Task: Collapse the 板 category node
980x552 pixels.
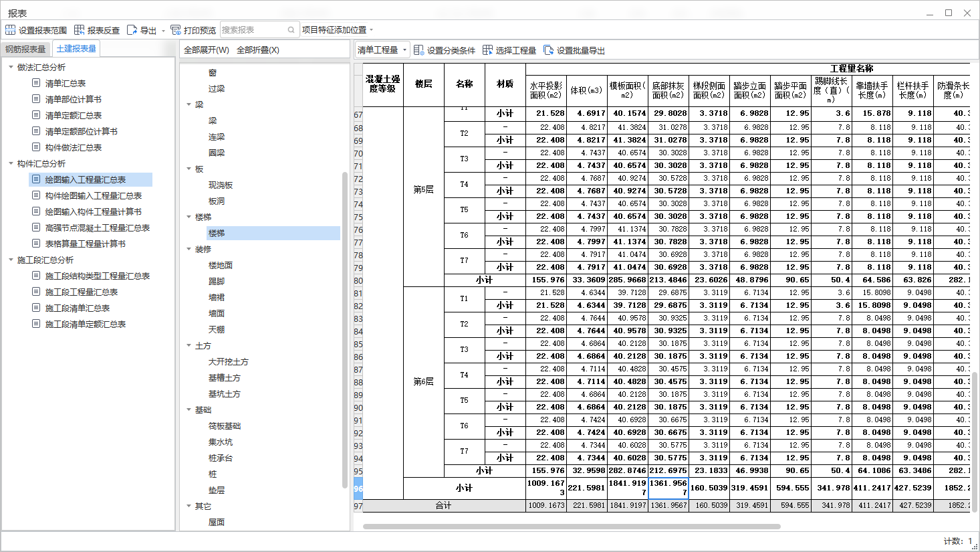Action: pyautogui.click(x=189, y=169)
